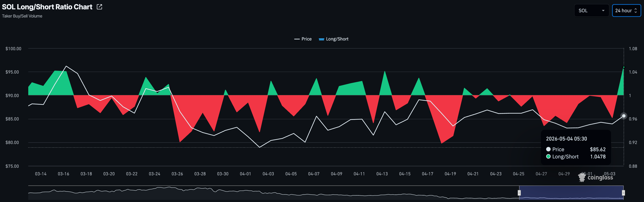Click the 04-01 date label
Image resolution: width=644 pixels, height=202 pixels.
pos(246,174)
